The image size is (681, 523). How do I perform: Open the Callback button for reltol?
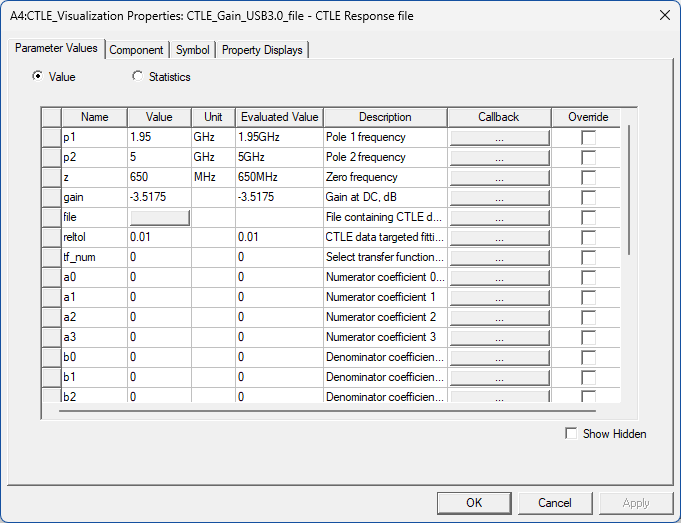click(499, 238)
